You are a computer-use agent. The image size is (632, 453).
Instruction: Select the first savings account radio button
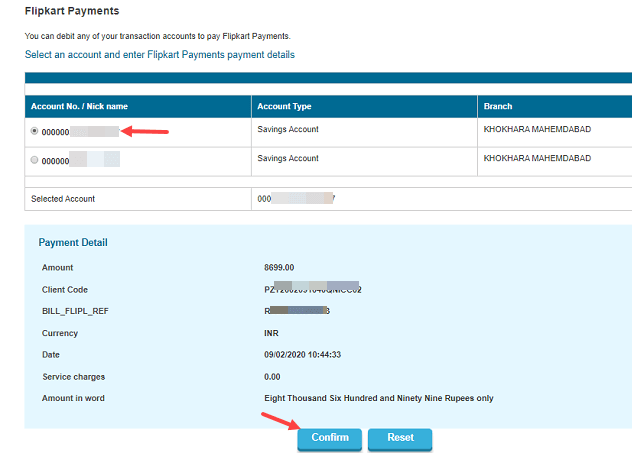(34, 131)
